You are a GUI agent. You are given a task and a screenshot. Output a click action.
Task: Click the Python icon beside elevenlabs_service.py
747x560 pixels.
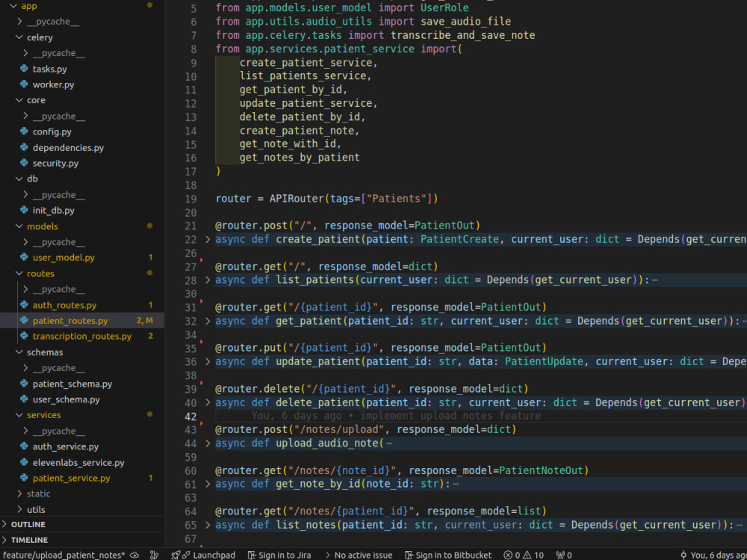click(24, 462)
